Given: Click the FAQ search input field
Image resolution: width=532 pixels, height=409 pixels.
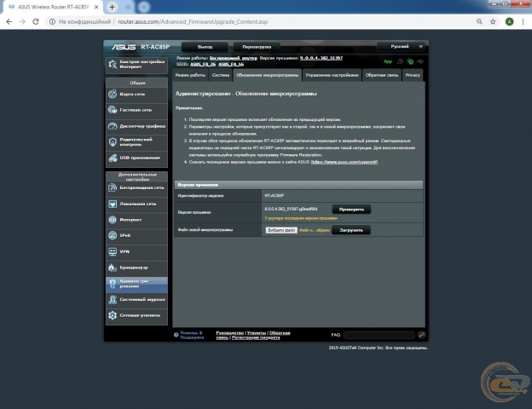Looking at the screenshot, I should (x=379, y=335).
